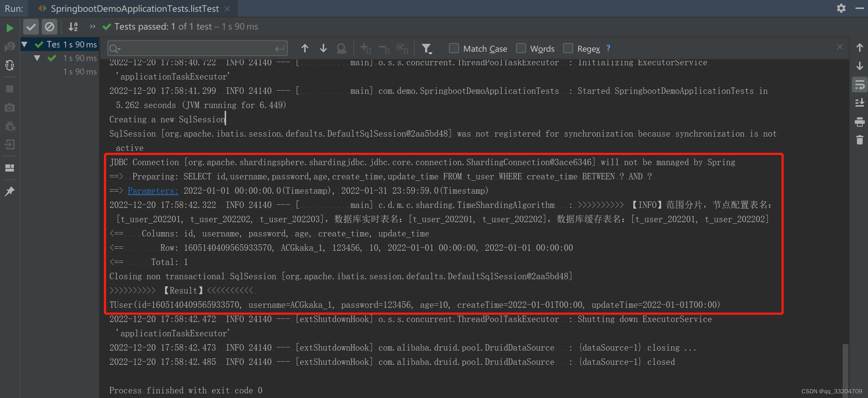Click the run/play button to execute tests

(x=10, y=26)
